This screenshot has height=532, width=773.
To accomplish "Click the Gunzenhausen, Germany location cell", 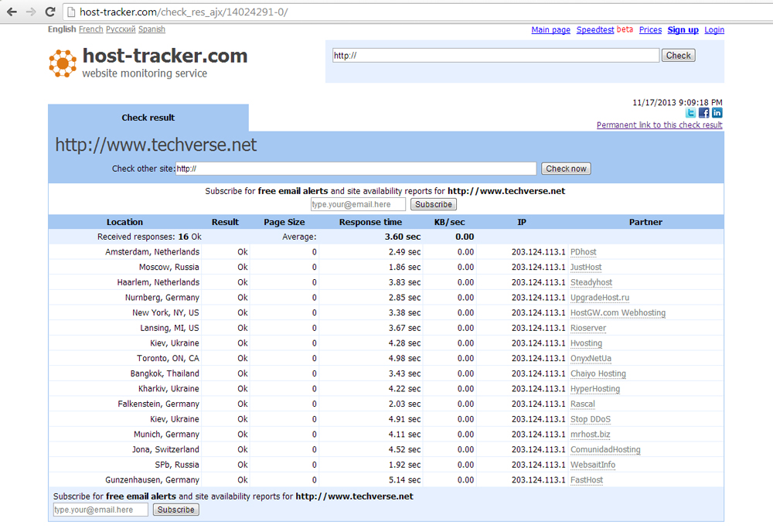I will click(152, 480).
